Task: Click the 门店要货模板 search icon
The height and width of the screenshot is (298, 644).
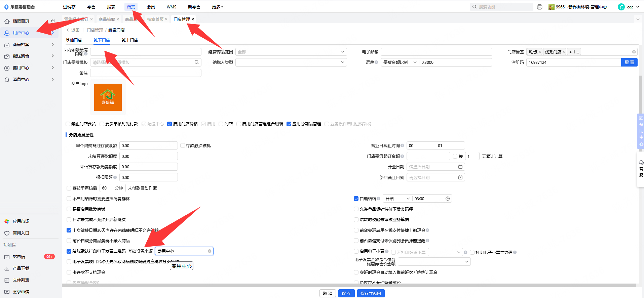Action: (x=197, y=62)
